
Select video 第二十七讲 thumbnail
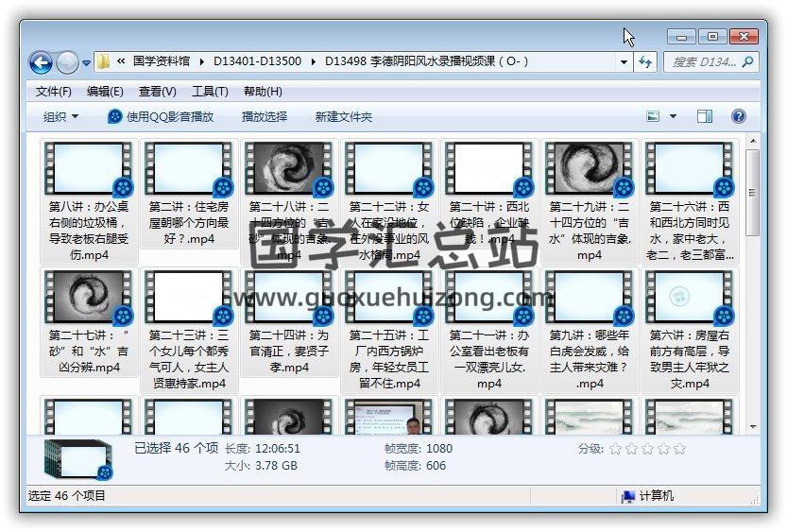[89, 298]
